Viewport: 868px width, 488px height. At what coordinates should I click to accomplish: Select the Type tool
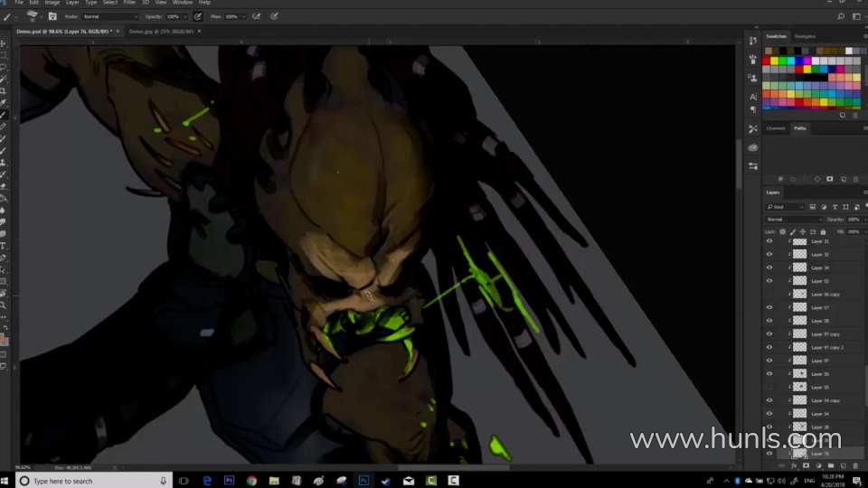pyautogui.click(x=4, y=246)
